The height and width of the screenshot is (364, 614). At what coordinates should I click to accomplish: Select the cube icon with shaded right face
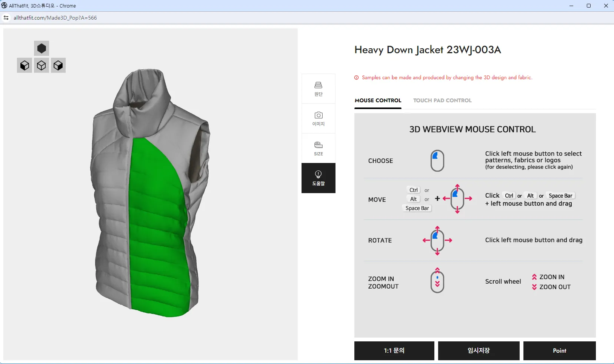point(58,65)
